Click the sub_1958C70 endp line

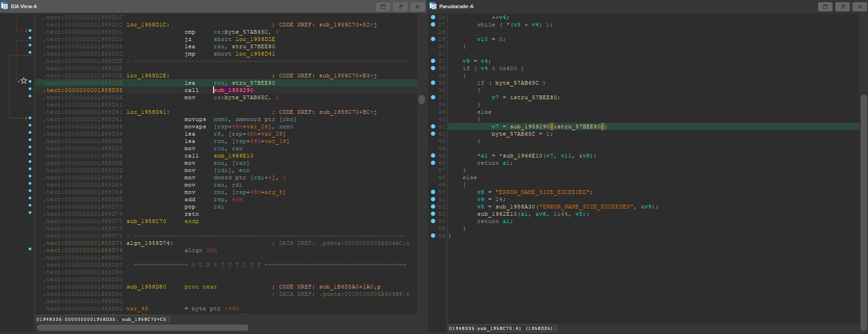tap(163, 221)
